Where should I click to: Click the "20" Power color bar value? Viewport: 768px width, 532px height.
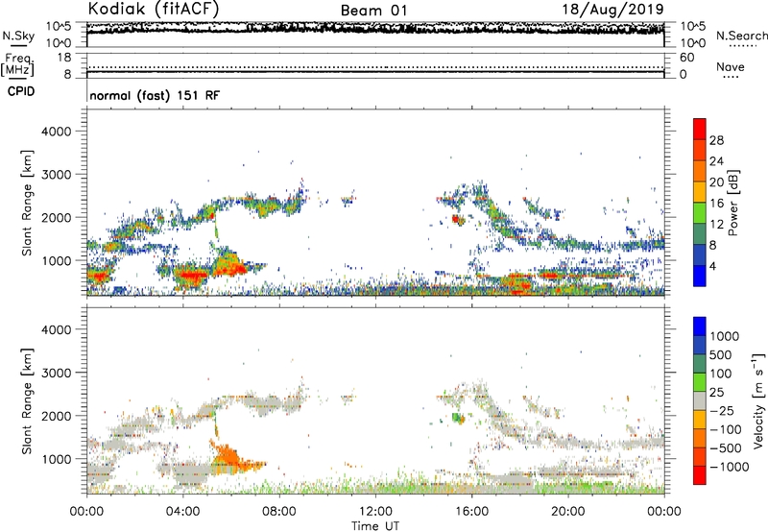click(716, 182)
